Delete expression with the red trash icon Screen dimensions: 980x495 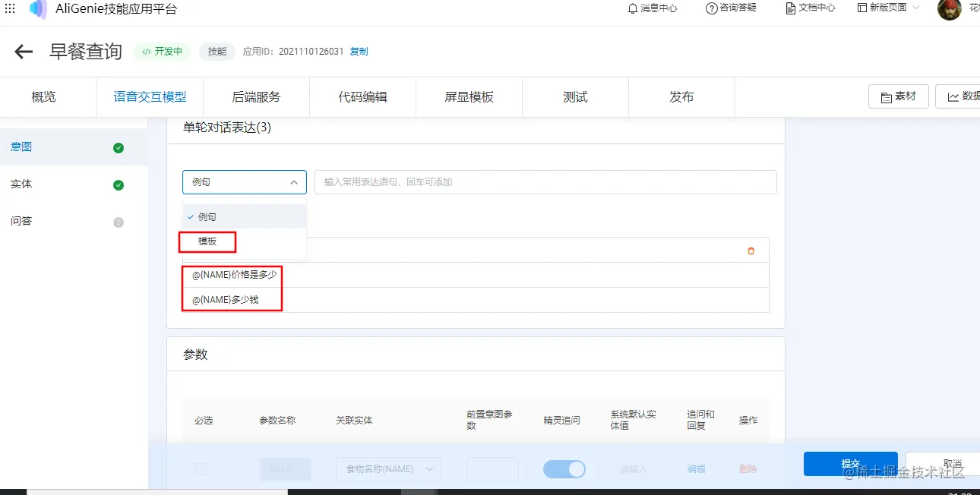[x=751, y=251]
